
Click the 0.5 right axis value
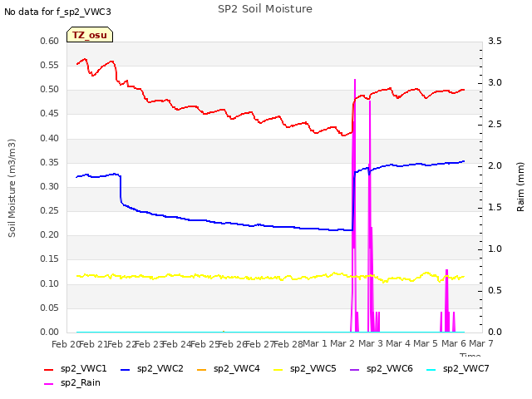(x=495, y=291)
